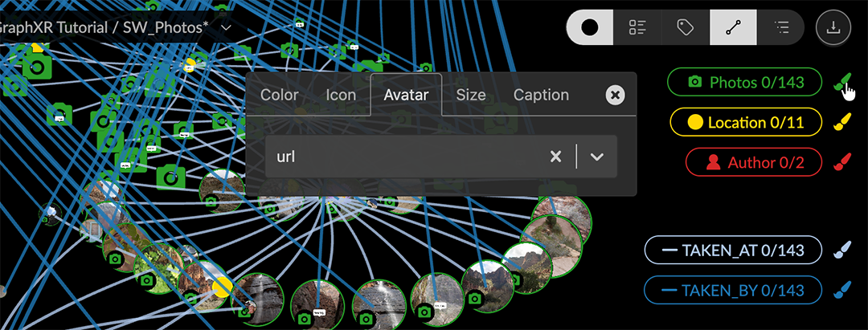
Task: Toggle the black circle node mode
Action: click(x=590, y=27)
